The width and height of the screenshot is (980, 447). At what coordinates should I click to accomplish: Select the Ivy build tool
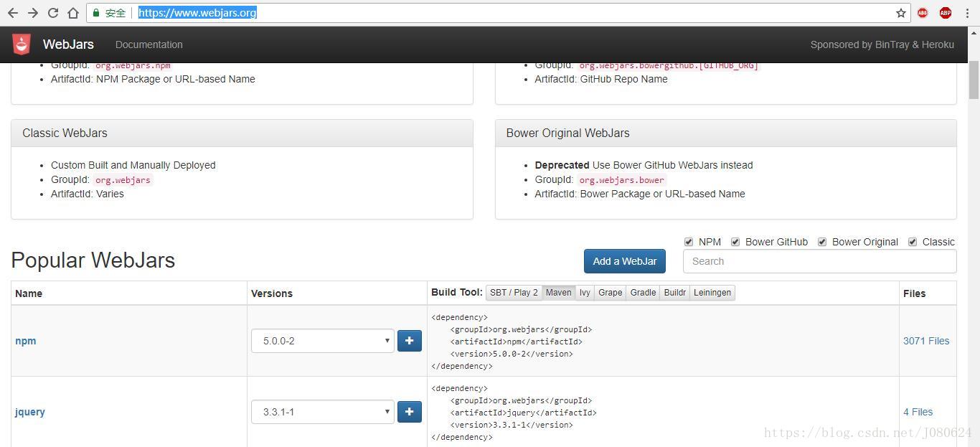pyautogui.click(x=585, y=293)
